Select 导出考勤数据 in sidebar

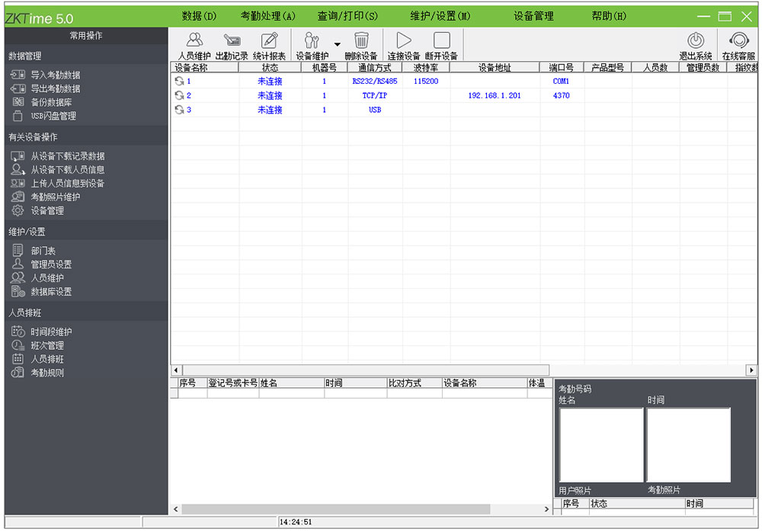tap(56, 88)
